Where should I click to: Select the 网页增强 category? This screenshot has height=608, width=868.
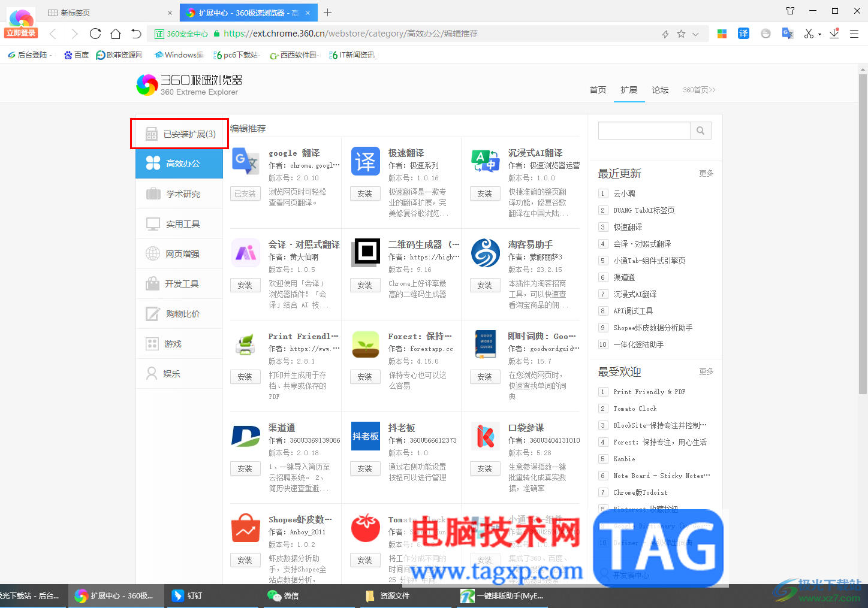pyautogui.click(x=179, y=254)
